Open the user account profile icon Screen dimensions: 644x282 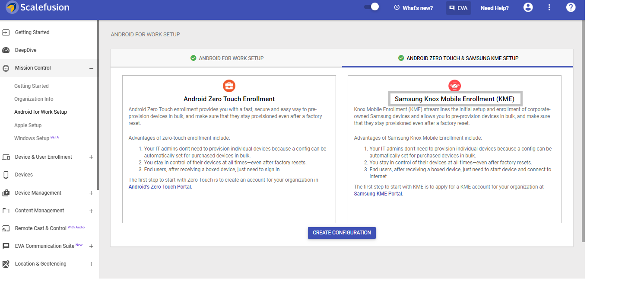point(528,7)
